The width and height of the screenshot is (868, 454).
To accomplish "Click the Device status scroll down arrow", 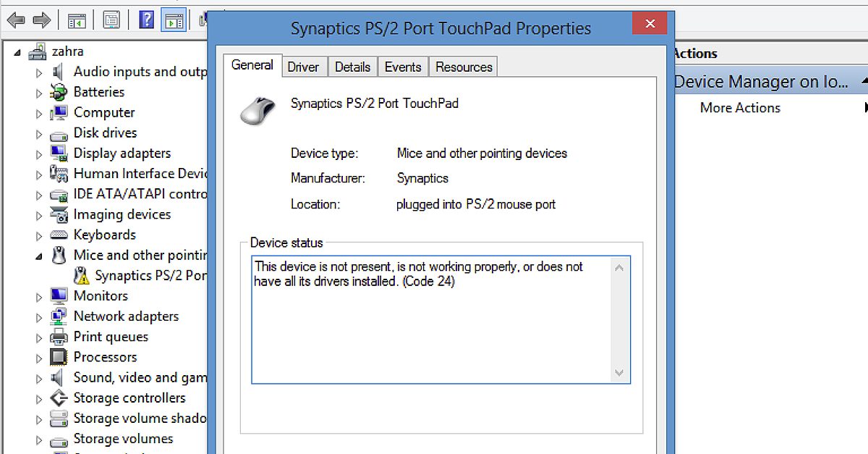I will coord(619,374).
